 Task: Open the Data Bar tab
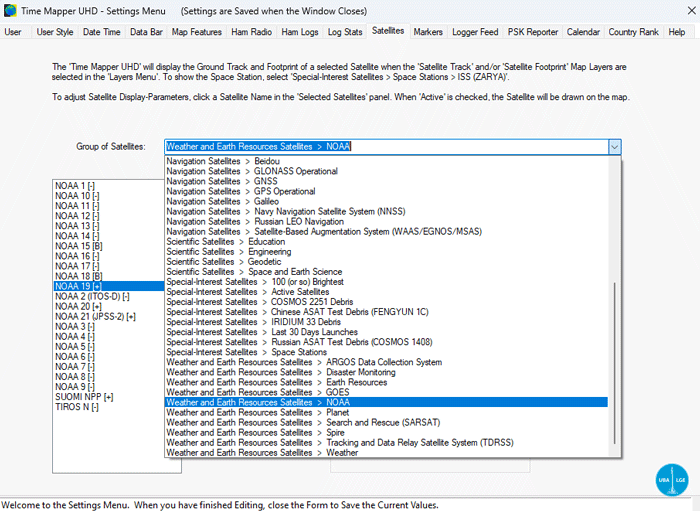click(x=146, y=32)
